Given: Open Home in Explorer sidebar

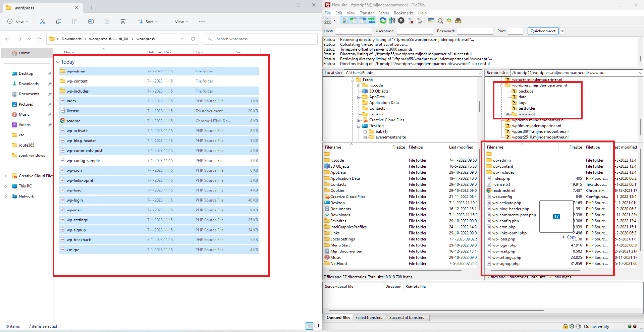Looking at the screenshot, I should [x=26, y=53].
